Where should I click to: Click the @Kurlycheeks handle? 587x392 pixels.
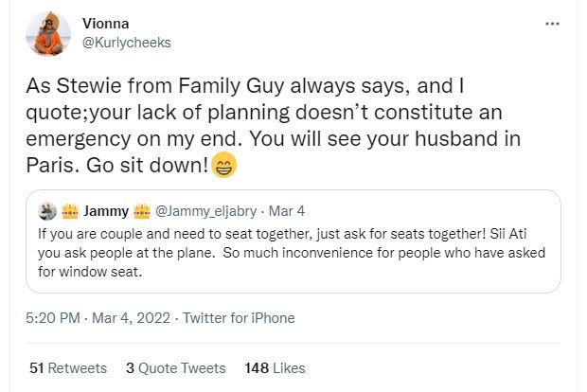(x=120, y=44)
